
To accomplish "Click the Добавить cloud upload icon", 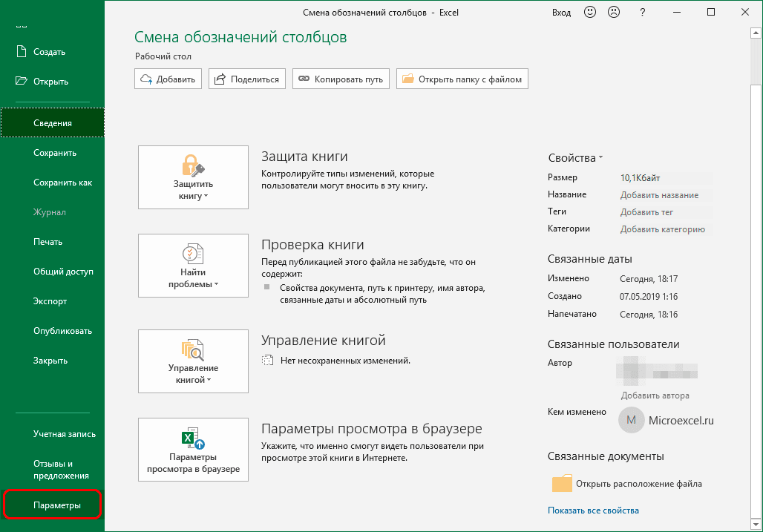I will point(147,78).
